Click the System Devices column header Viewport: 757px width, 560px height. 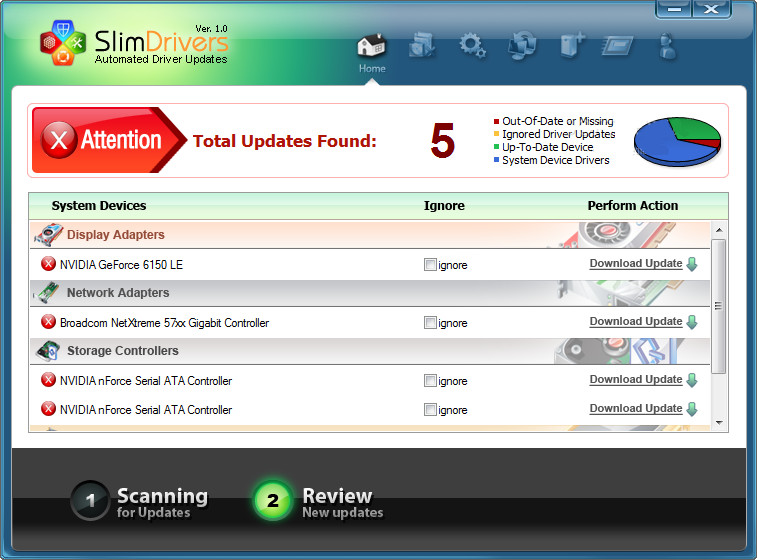pyautogui.click(x=99, y=206)
